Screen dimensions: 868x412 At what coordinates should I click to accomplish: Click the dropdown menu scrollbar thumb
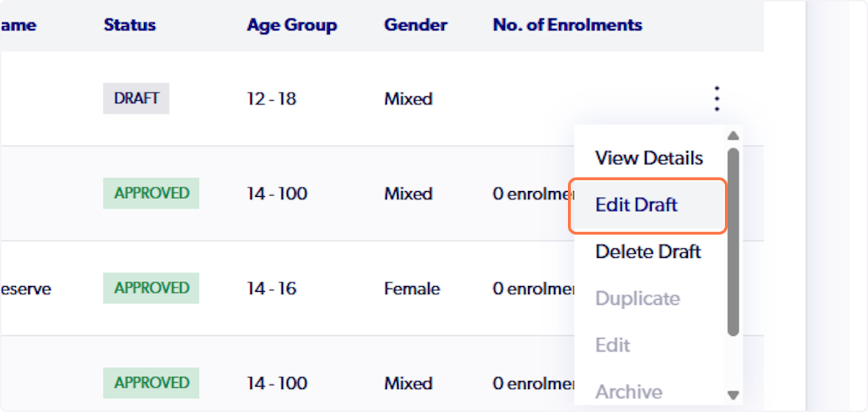(733, 242)
